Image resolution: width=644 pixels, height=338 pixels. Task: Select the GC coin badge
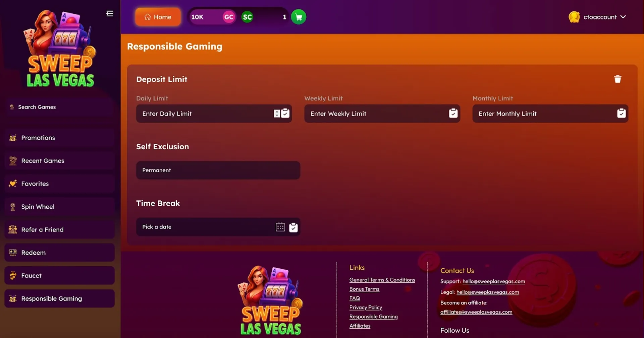click(229, 17)
